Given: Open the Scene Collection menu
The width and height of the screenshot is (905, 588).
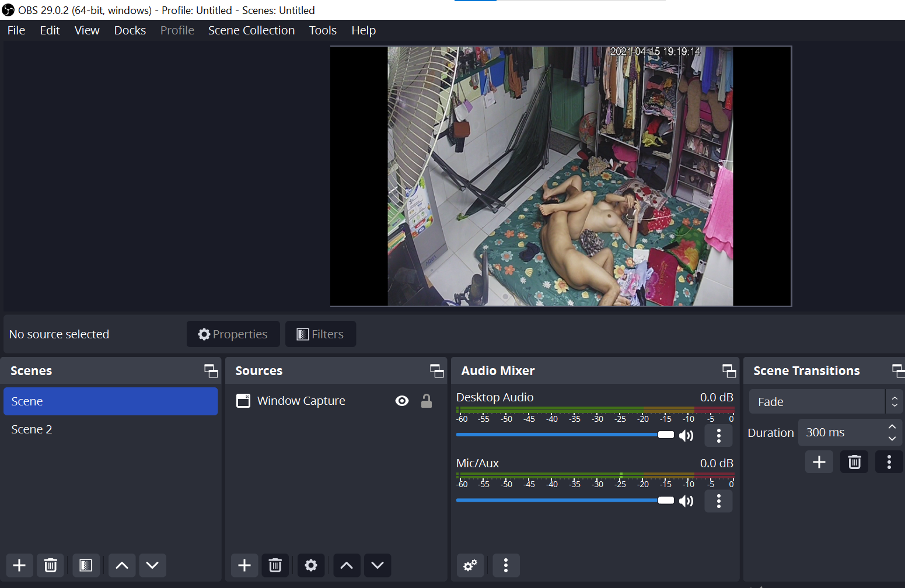Looking at the screenshot, I should pos(251,30).
